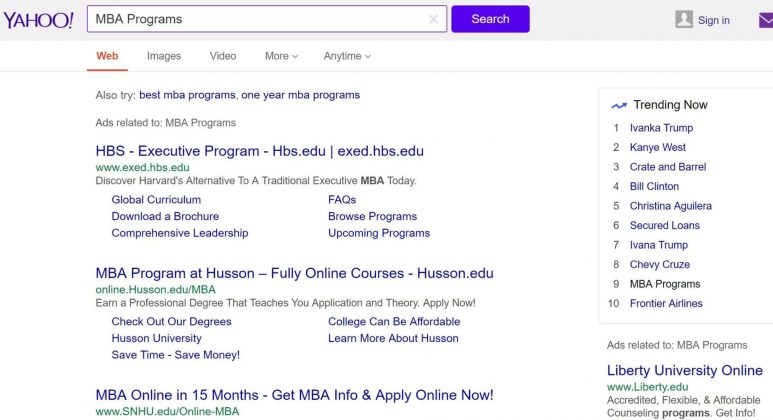Click the Sign in profile avatar icon

(x=684, y=19)
